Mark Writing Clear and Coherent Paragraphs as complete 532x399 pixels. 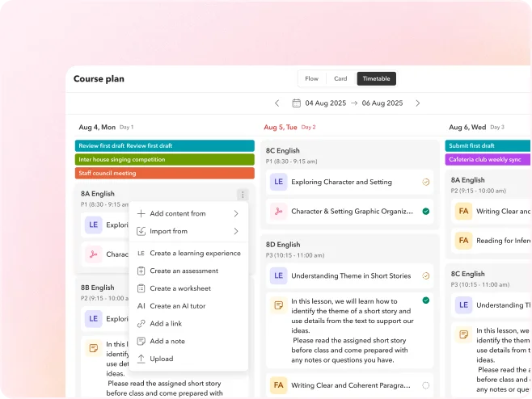(426, 385)
